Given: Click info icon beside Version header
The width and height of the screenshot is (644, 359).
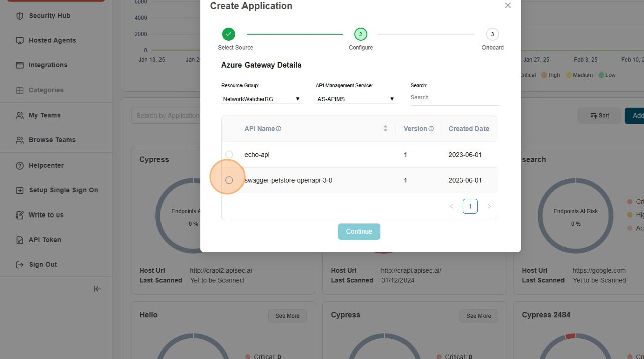Looking at the screenshot, I should click(x=431, y=129).
